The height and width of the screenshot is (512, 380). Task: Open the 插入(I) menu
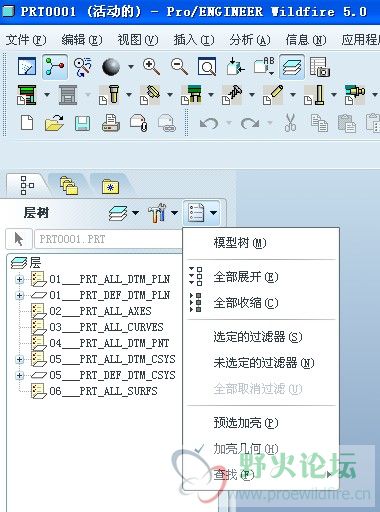tap(194, 40)
